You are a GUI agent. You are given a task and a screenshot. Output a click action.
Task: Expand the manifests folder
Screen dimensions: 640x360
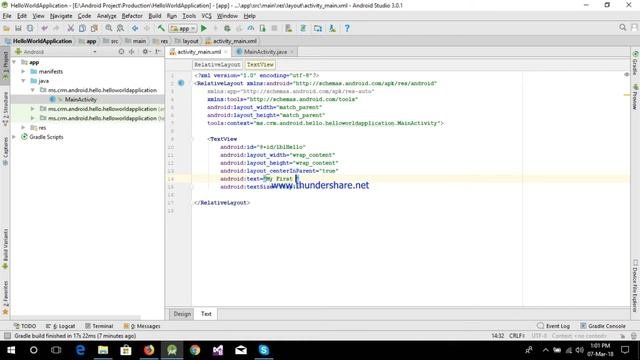(x=24, y=71)
